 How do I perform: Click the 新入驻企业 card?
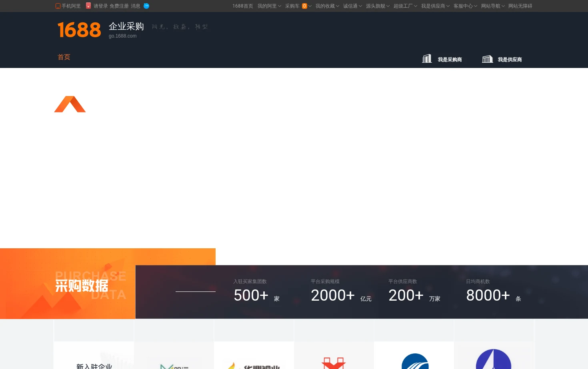[x=94, y=355]
